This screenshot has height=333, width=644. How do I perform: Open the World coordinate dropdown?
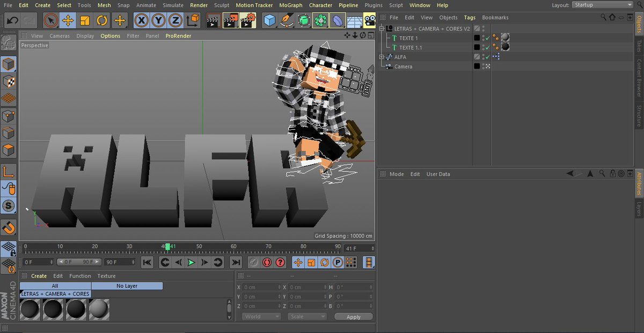tap(262, 316)
